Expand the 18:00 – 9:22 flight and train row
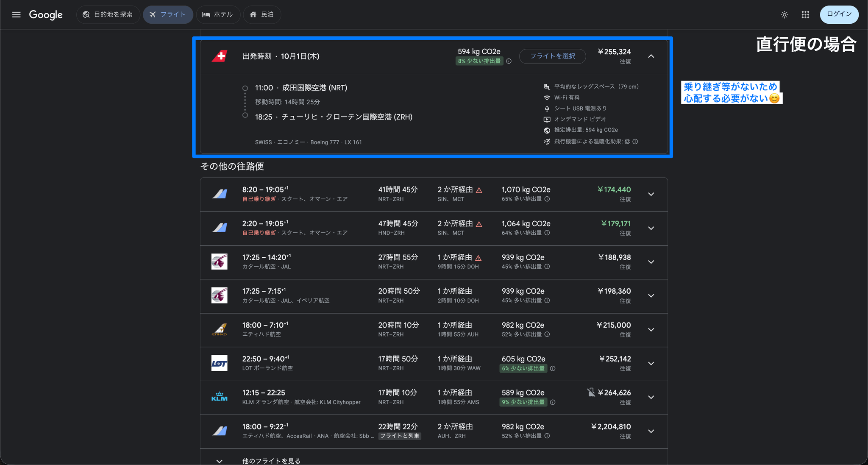Screen dimensions: 868x465 click(x=651, y=431)
